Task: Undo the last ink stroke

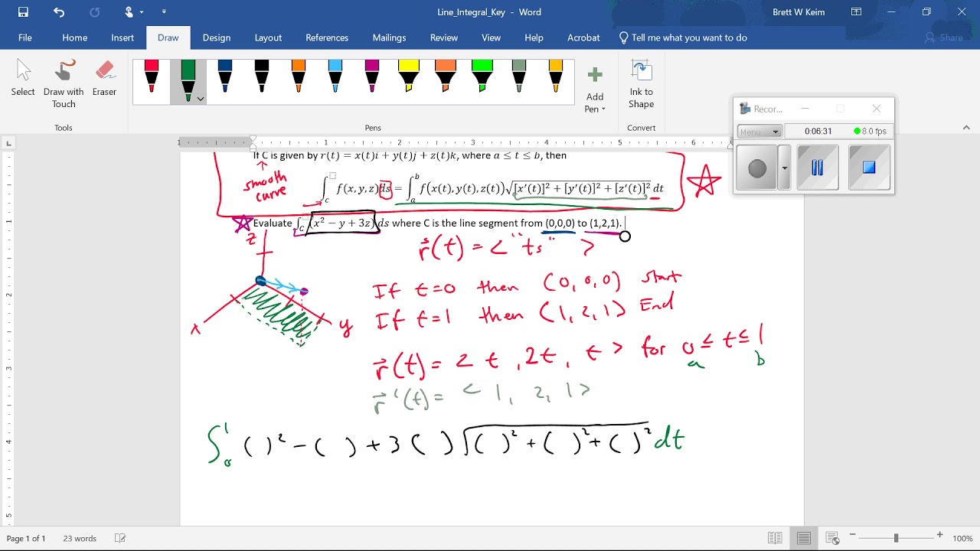Action: [x=59, y=12]
